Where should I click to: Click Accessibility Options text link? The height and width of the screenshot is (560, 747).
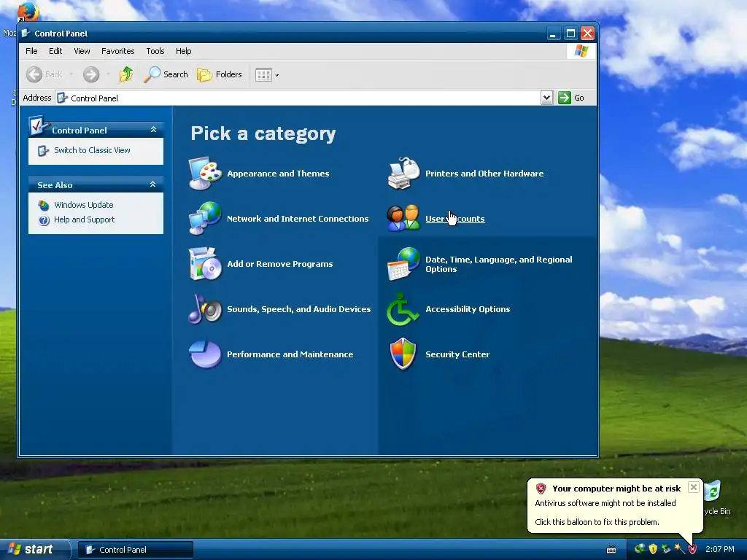[468, 309]
